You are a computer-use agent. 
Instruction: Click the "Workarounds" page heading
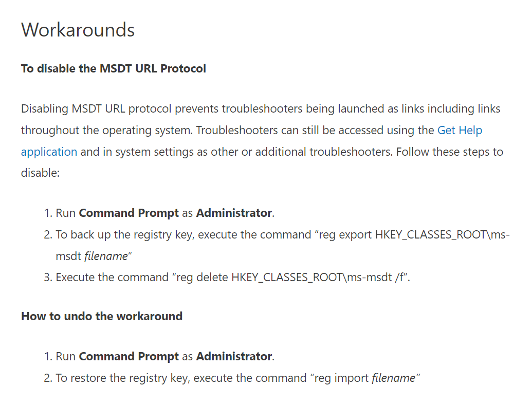(x=78, y=30)
